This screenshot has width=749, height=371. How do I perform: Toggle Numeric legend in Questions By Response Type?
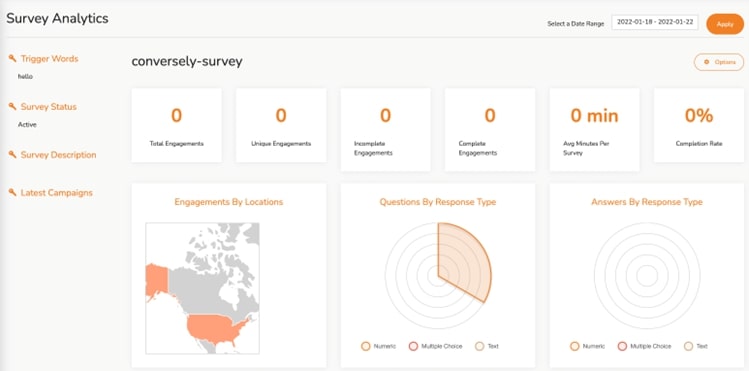(x=378, y=346)
